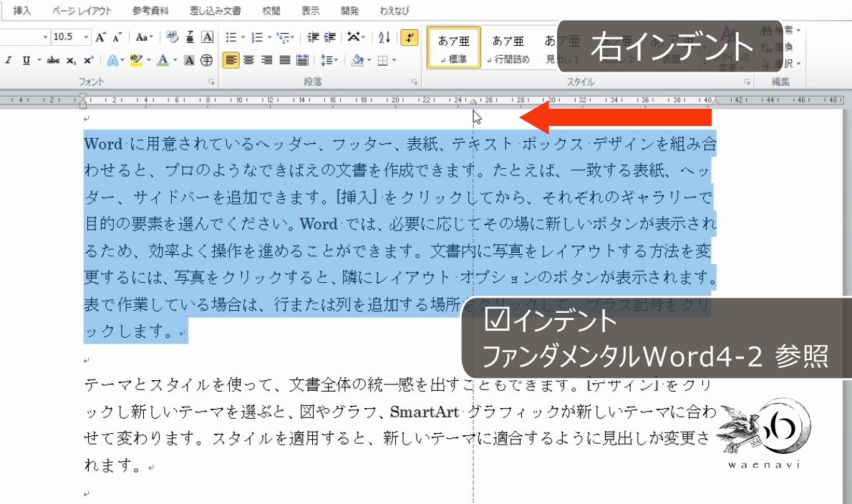Open the Styles pane launcher
852x504 pixels.
point(747,82)
